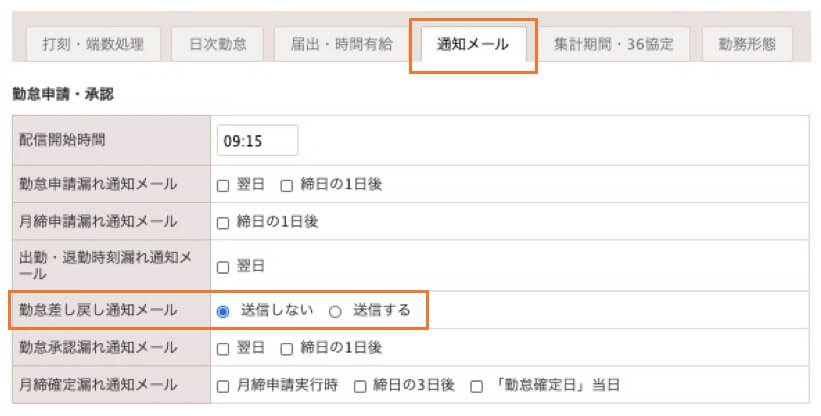
Task: Tick 締日の1日後 for 勤怠承認漏れ通知メール
Action: [x=286, y=349]
